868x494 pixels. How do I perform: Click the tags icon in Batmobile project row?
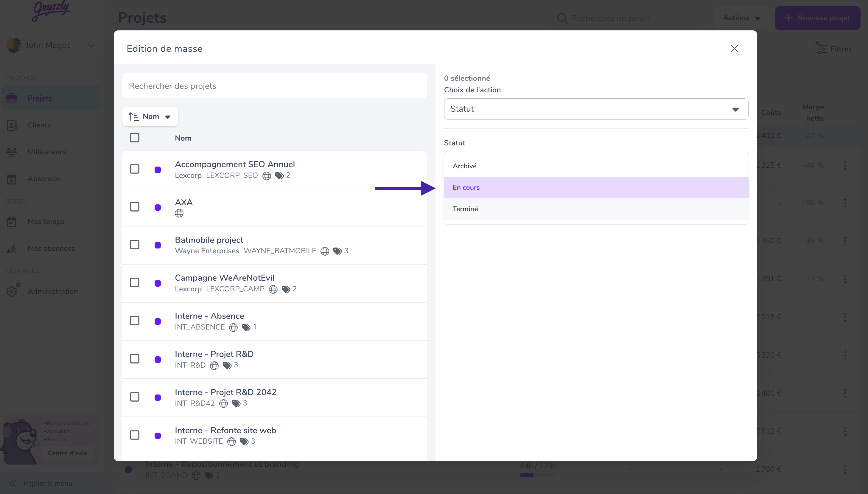(337, 251)
